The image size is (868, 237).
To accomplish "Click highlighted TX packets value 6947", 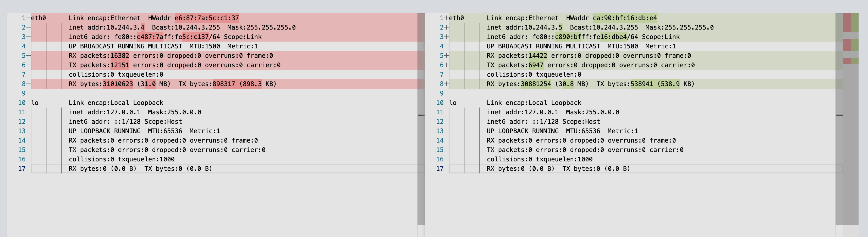I will [x=536, y=65].
